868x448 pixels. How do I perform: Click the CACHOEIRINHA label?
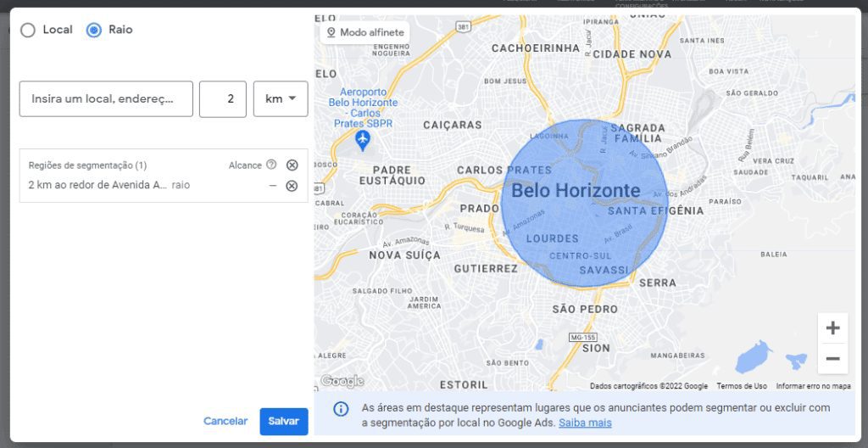click(x=536, y=49)
